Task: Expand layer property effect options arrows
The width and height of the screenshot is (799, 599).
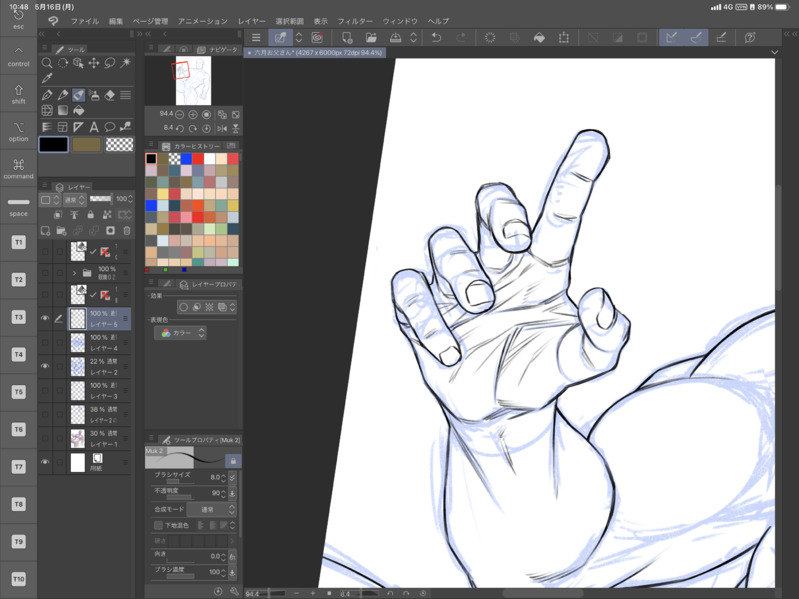Action: click(232, 307)
